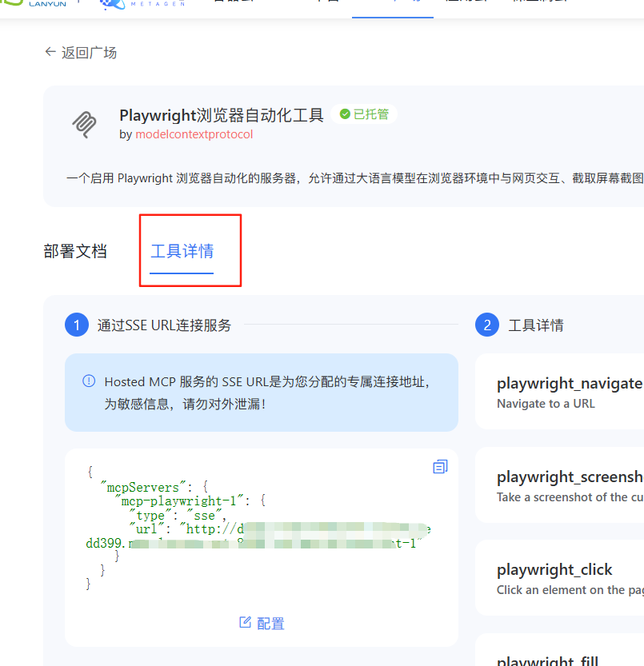Click the "type": "sse" line in the config
The image size is (644, 666).
click(x=178, y=515)
